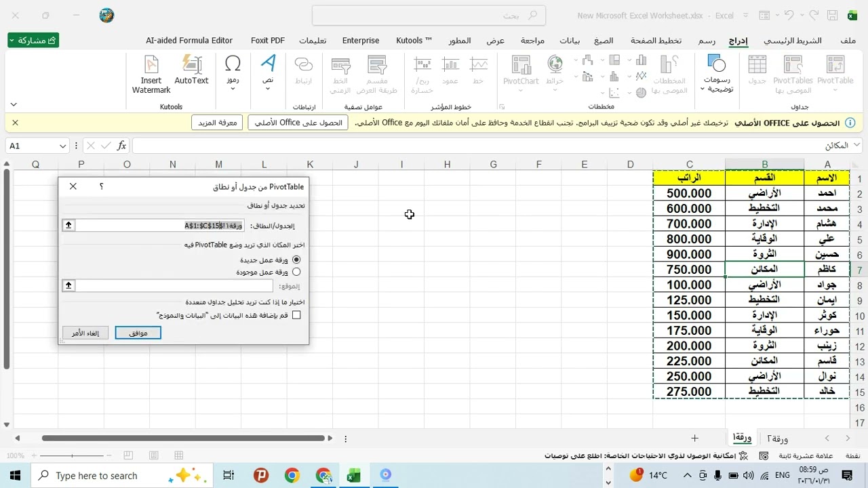Open the Illustrations (رسومات توضيحية) menu
868x488 pixels.
(x=717, y=74)
